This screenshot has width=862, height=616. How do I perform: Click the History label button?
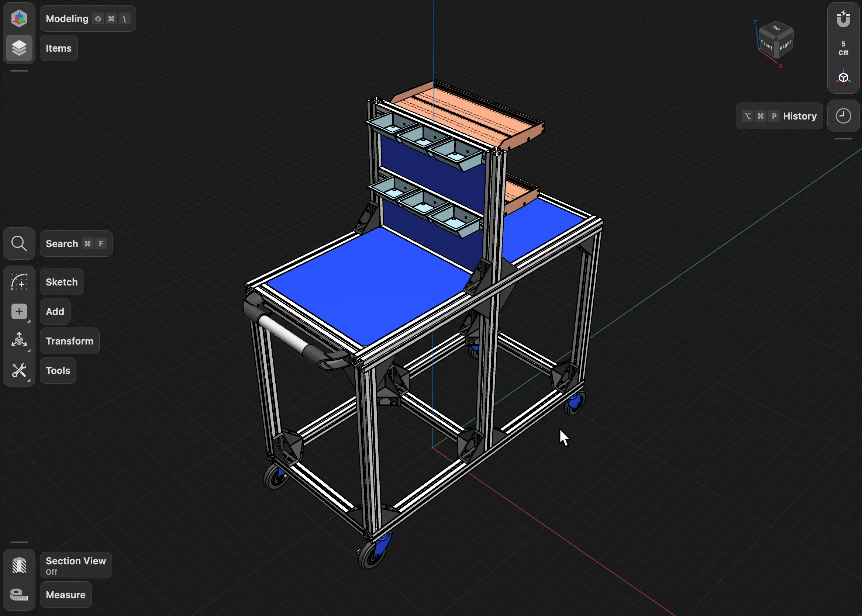(779, 116)
